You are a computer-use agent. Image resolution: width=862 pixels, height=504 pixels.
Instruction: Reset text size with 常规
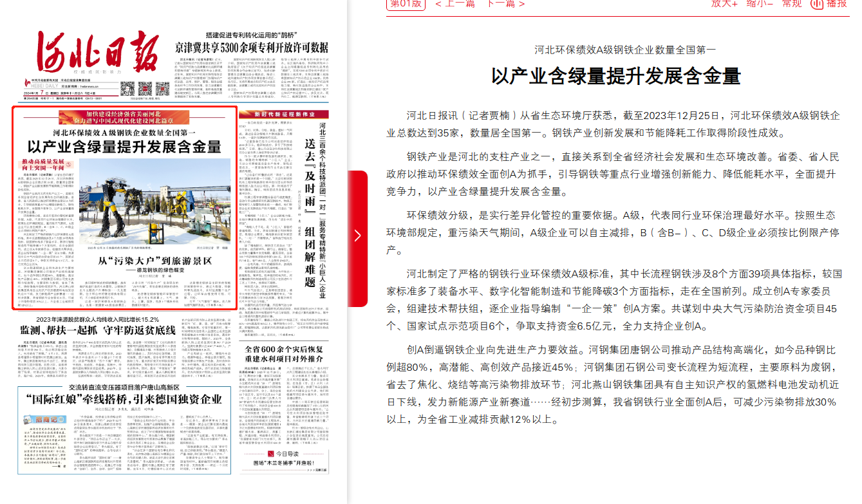point(792,4)
